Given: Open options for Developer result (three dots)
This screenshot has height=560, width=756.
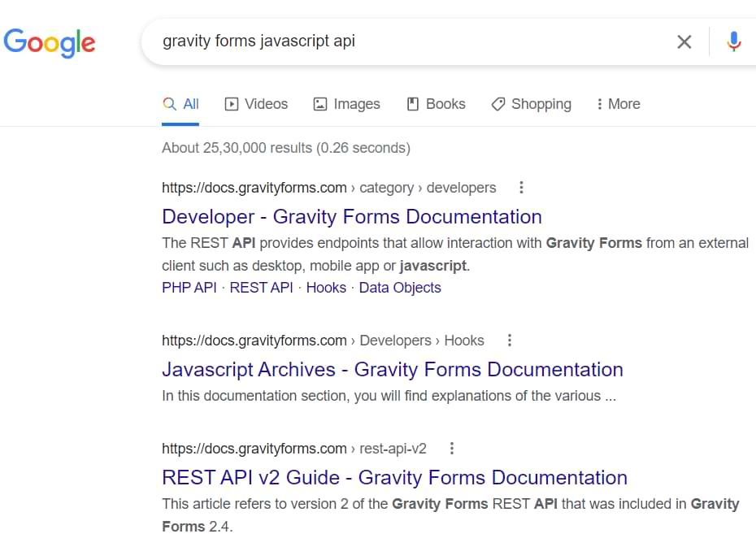Looking at the screenshot, I should [521, 188].
